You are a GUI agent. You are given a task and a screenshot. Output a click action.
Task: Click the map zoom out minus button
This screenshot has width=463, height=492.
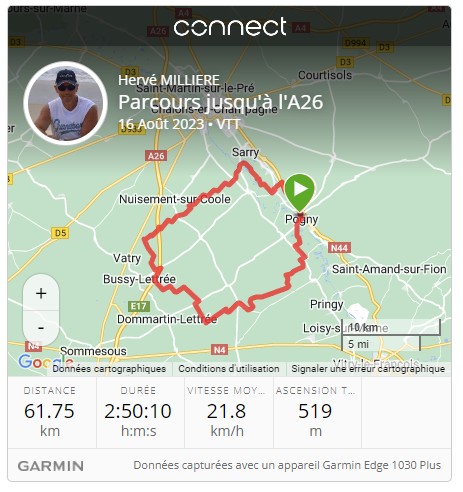point(41,328)
